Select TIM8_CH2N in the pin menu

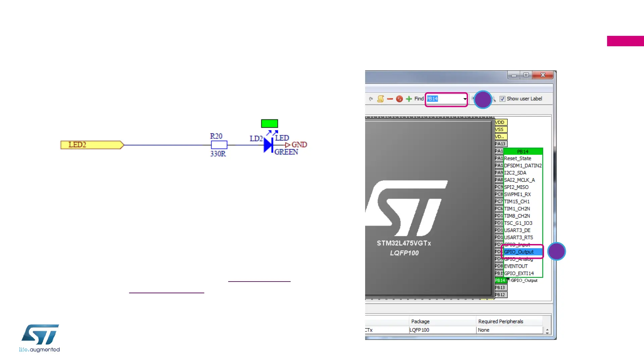click(523, 216)
